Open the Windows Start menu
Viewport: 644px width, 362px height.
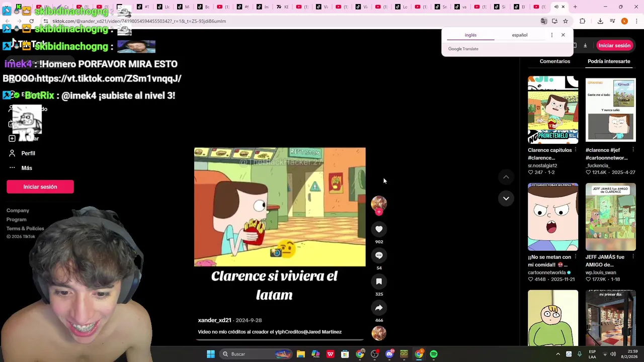pos(211,354)
